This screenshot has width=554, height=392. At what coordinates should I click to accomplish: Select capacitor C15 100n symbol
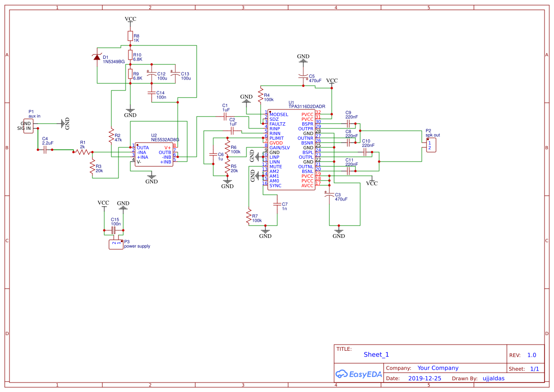pos(114,230)
